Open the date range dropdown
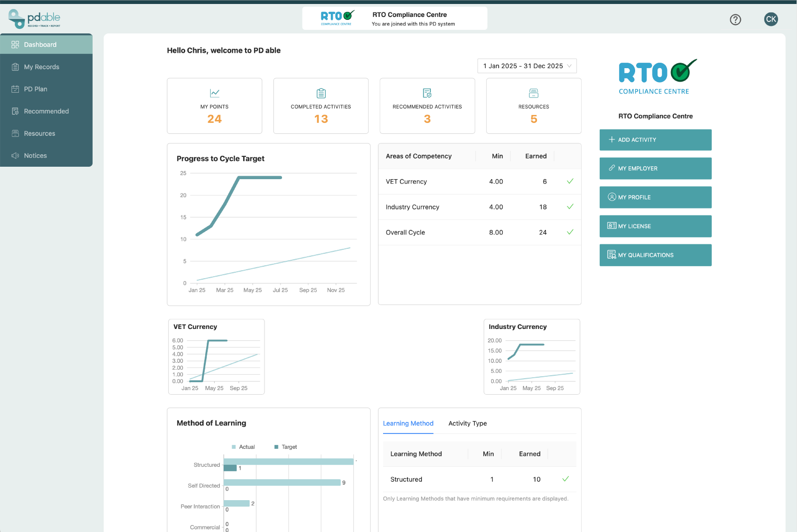Image resolution: width=797 pixels, height=532 pixels. tap(527, 66)
